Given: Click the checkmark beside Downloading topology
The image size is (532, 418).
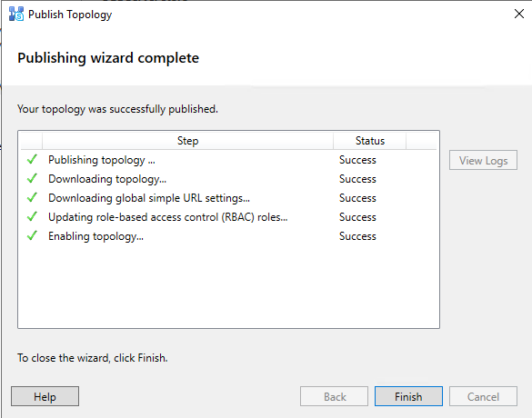Looking at the screenshot, I should tap(32, 178).
